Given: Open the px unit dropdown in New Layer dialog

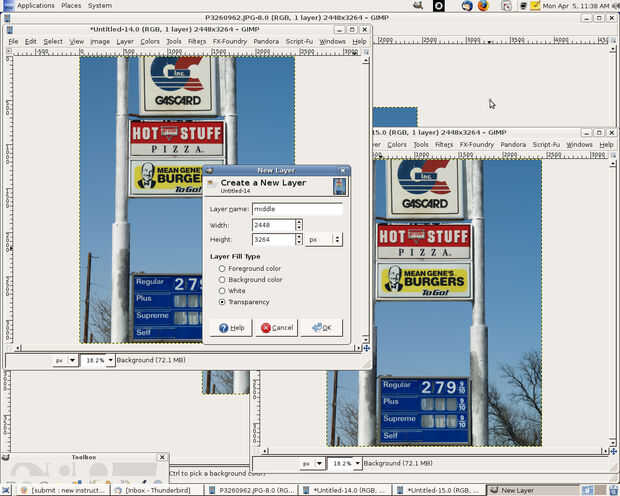Looking at the screenshot, I should [323, 239].
